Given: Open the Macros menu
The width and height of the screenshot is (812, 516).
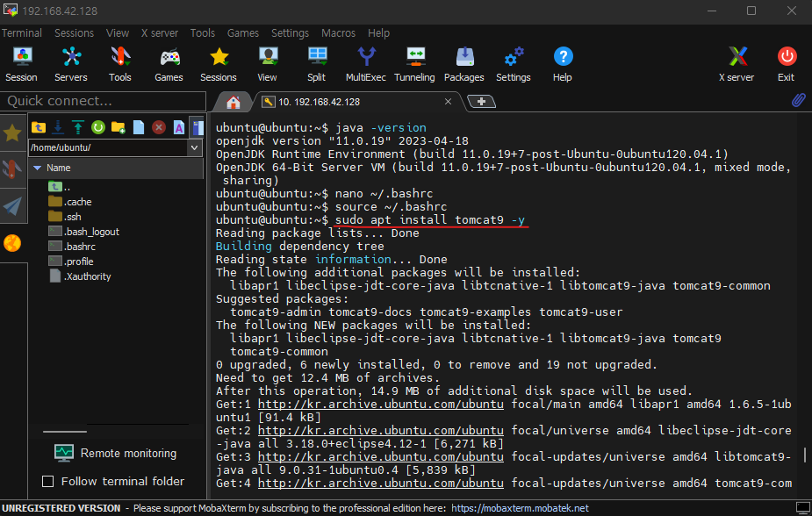Looking at the screenshot, I should click(x=338, y=33).
